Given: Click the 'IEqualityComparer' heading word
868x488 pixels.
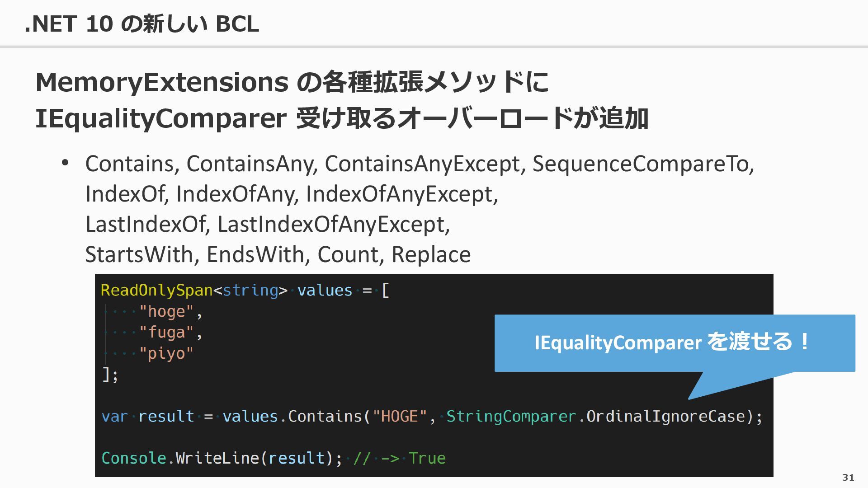Looking at the screenshot, I should click(160, 119).
